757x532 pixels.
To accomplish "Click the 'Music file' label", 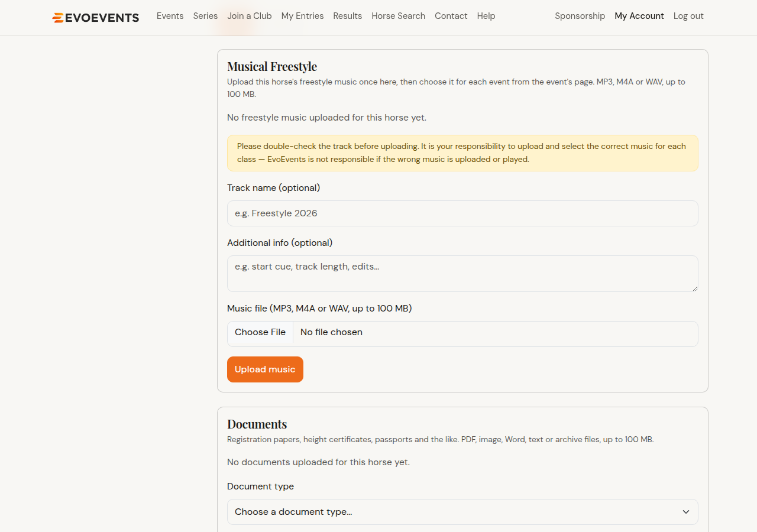I will tap(319, 309).
